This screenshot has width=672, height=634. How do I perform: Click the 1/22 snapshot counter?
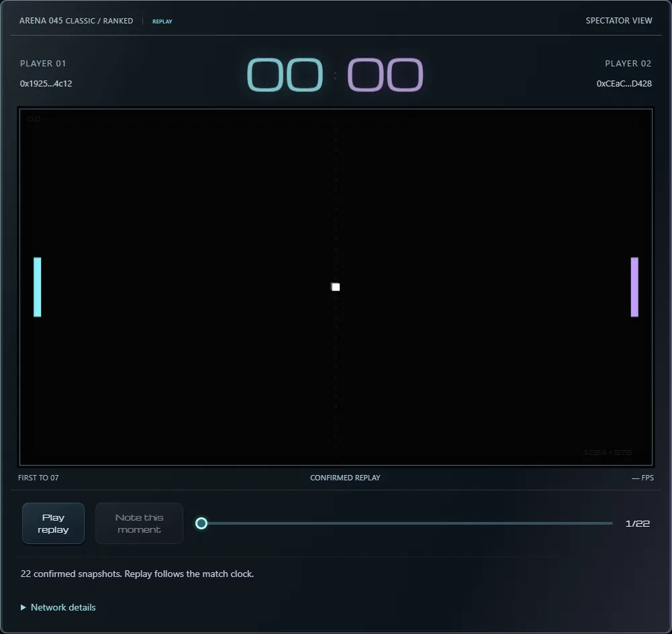tap(637, 523)
